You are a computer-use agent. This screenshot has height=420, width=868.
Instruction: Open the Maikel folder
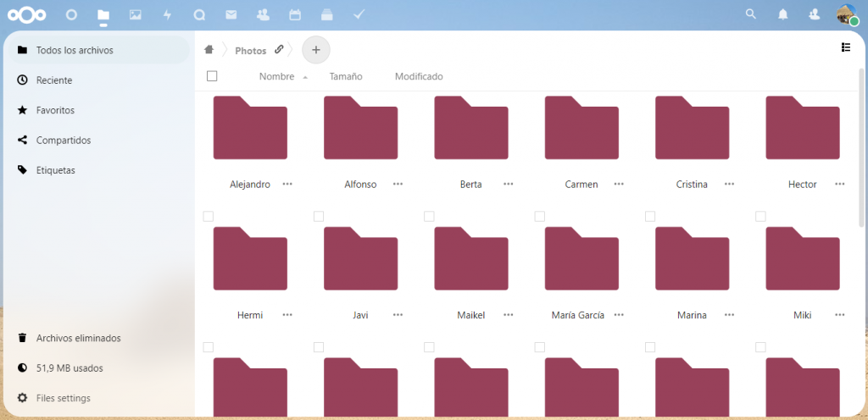coord(471,258)
